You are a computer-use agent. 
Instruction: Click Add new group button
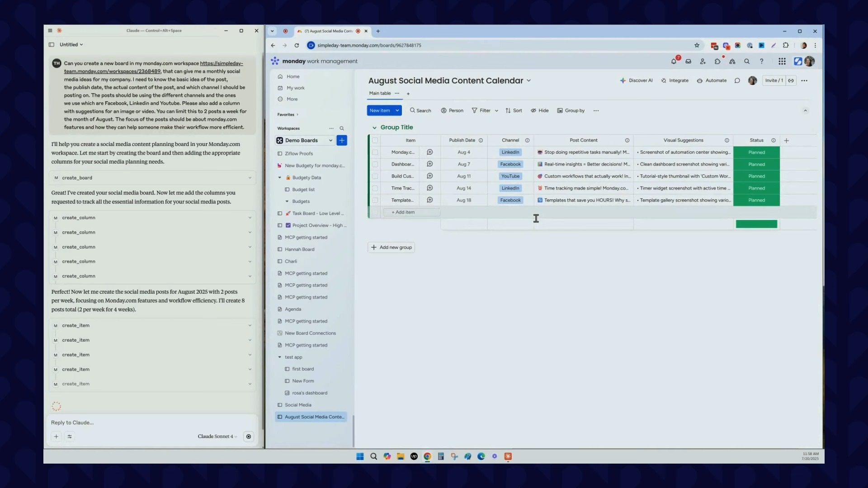(392, 248)
